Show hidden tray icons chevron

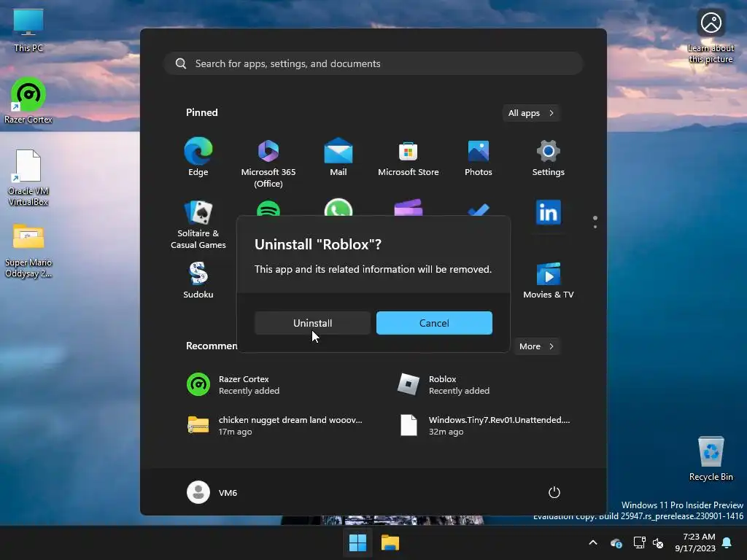pyautogui.click(x=593, y=542)
